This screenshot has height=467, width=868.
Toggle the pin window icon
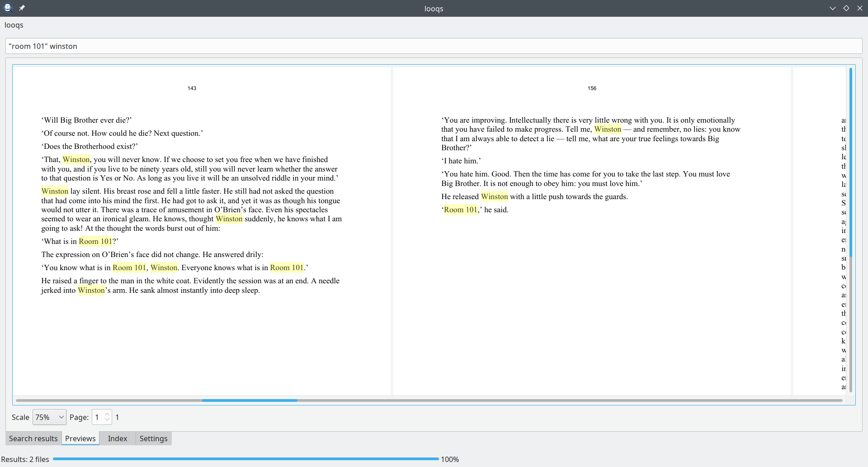[22, 8]
